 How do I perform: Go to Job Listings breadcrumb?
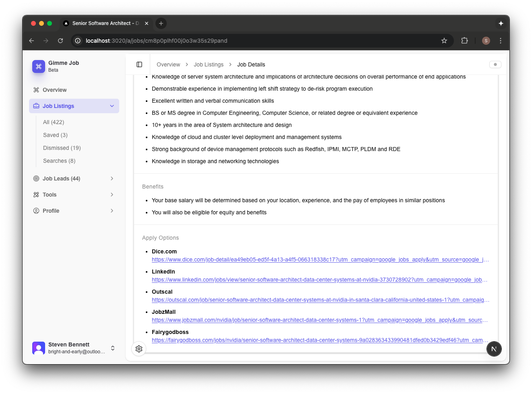tap(209, 64)
